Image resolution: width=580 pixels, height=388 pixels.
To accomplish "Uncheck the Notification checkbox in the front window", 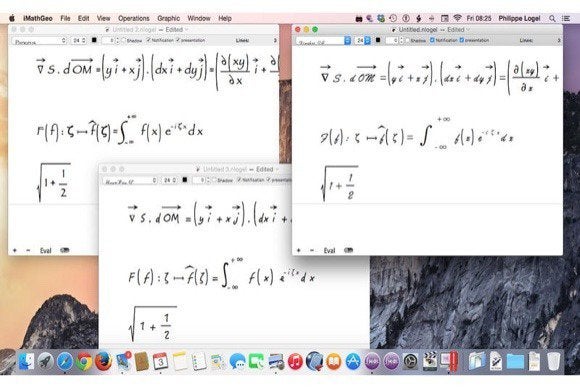I will point(432,40).
